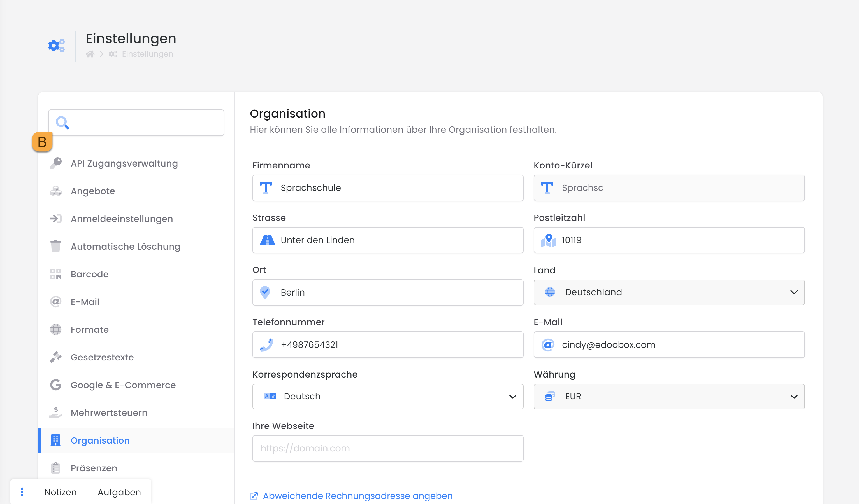Click the three-dot menu icon near Notizen
Viewport: 859px width, 504px height.
coord(22,492)
